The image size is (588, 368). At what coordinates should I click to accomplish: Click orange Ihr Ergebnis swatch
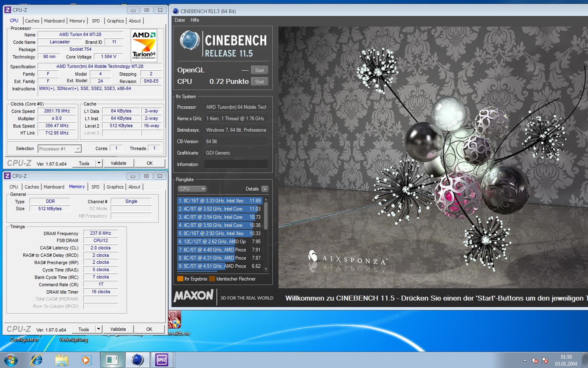180,279
